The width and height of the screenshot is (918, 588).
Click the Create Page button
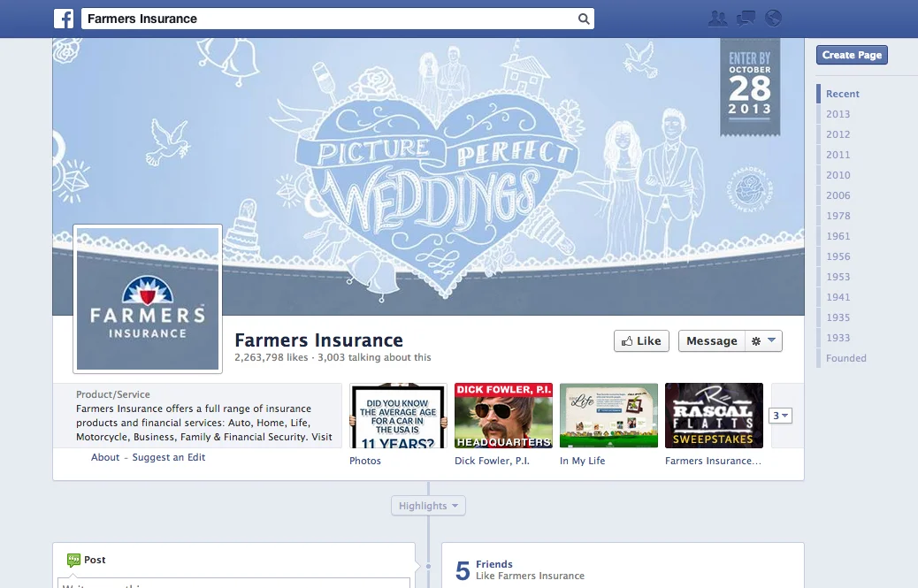point(852,55)
